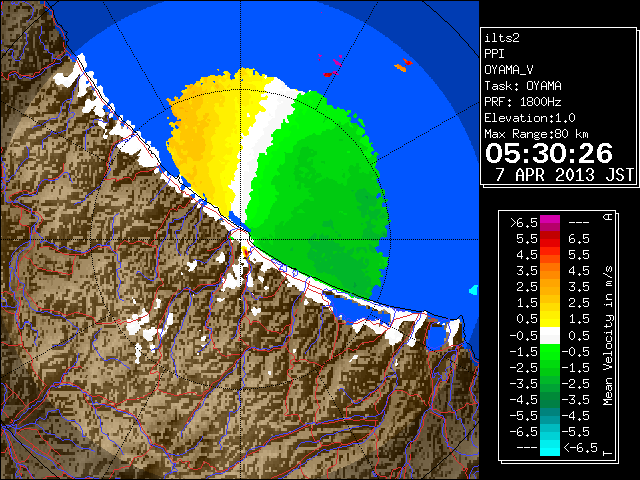The height and width of the screenshot is (480, 640).
Task: Click the 'Mean Velocity in m/s' legend title
Action: click(x=608, y=336)
